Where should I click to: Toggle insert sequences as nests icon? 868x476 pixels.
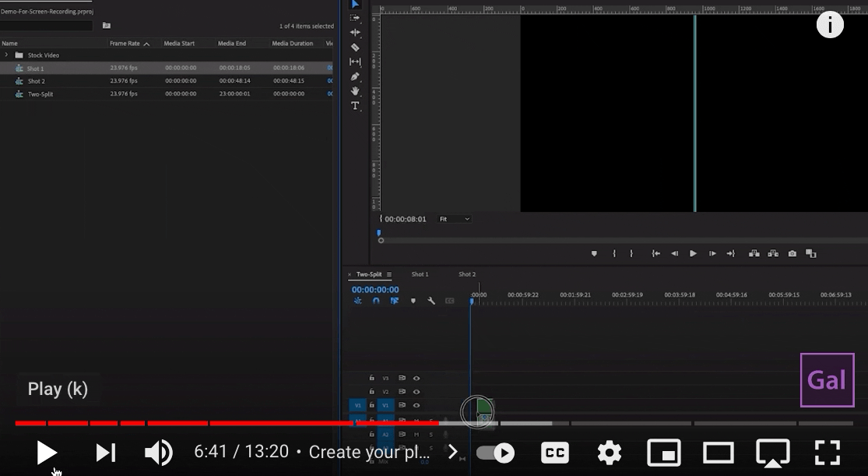click(357, 301)
